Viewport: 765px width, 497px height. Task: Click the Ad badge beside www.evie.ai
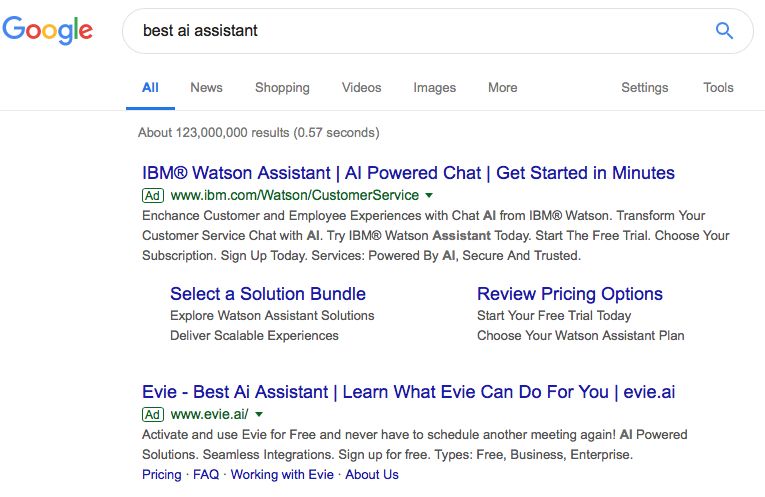(153, 415)
